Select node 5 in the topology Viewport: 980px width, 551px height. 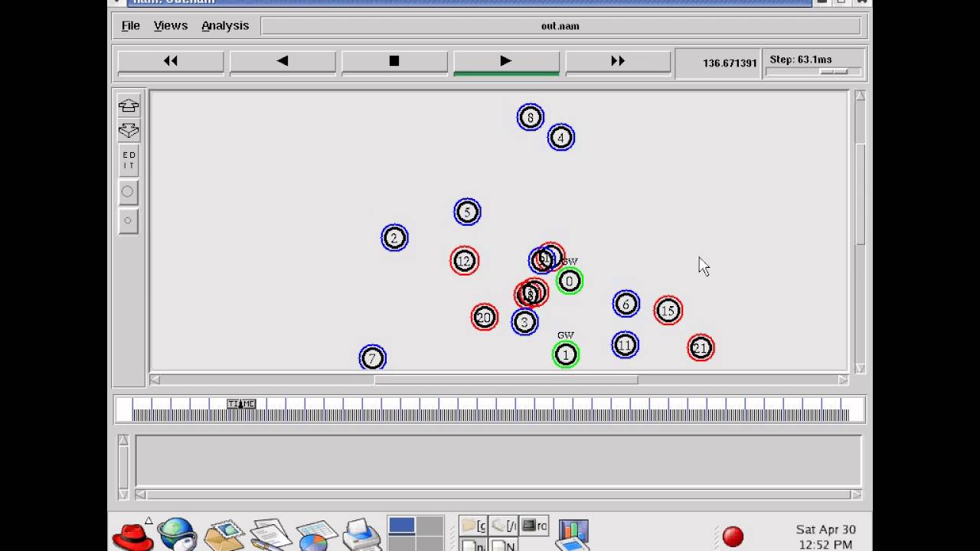tap(467, 212)
